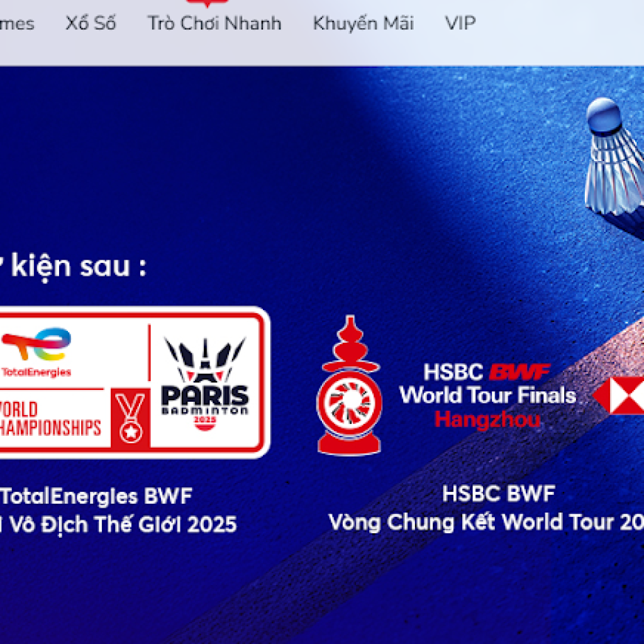
Task: Click the red medal icon
Action: point(131,418)
